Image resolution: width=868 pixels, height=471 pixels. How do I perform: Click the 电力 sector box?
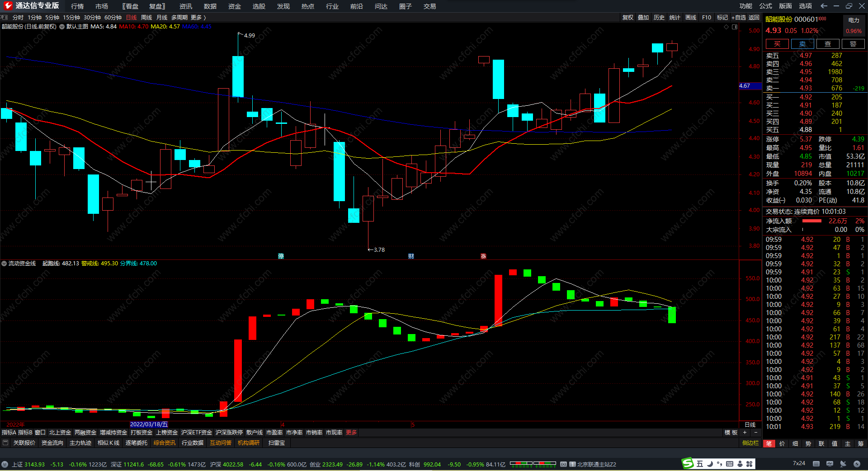click(854, 26)
